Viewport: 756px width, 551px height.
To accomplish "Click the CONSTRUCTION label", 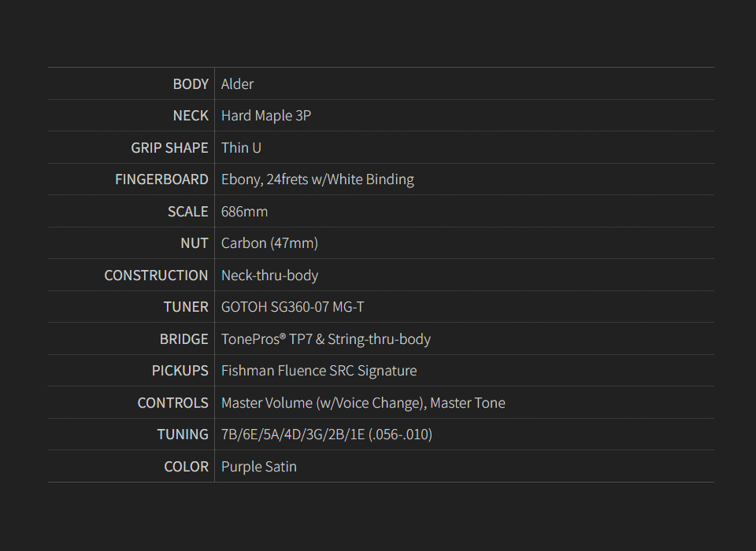I will [x=156, y=275].
